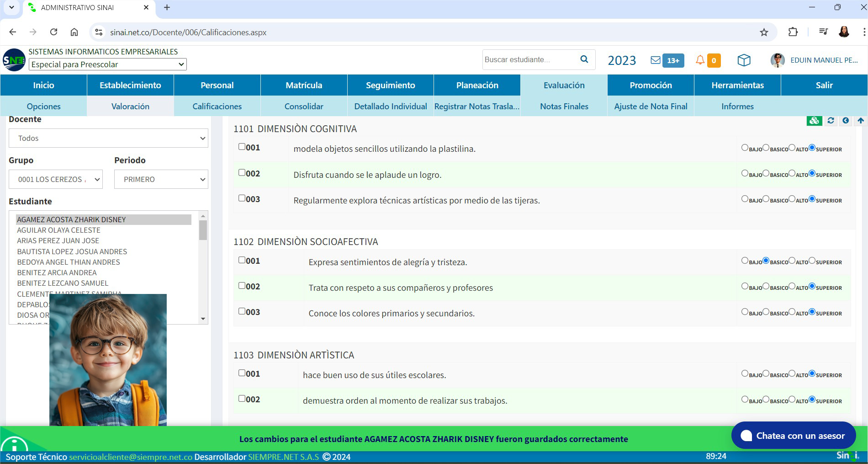Open the Matrícula menu
This screenshot has width=868, height=464.
304,85
